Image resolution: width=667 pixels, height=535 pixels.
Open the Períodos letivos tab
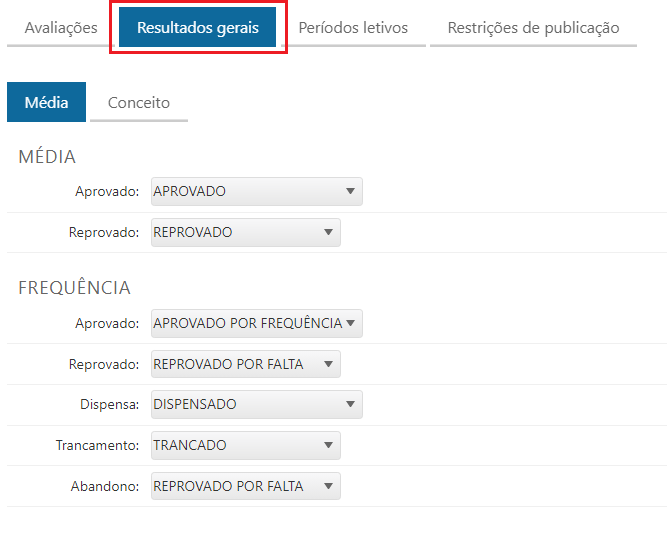(353, 28)
